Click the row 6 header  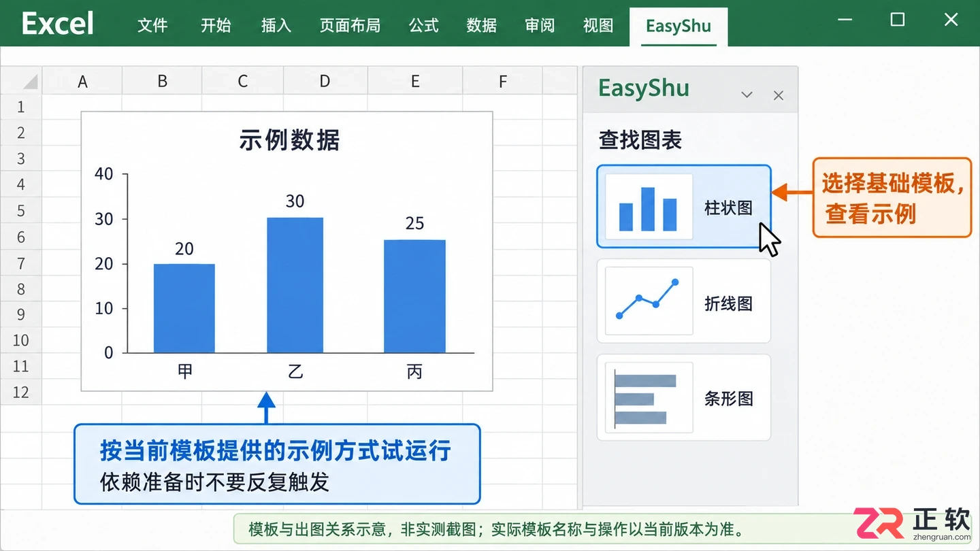[21, 237]
